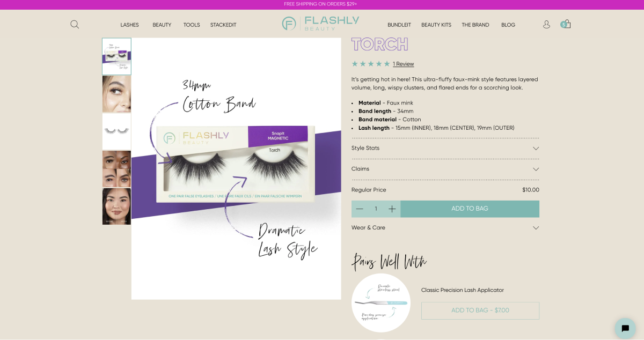Open the 1 Review link

point(404,64)
